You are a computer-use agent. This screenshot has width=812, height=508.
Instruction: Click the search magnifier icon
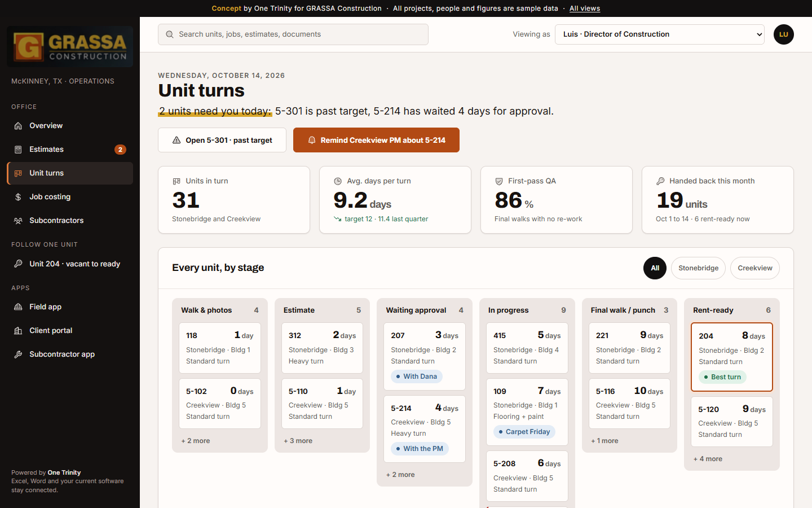pos(170,34)
